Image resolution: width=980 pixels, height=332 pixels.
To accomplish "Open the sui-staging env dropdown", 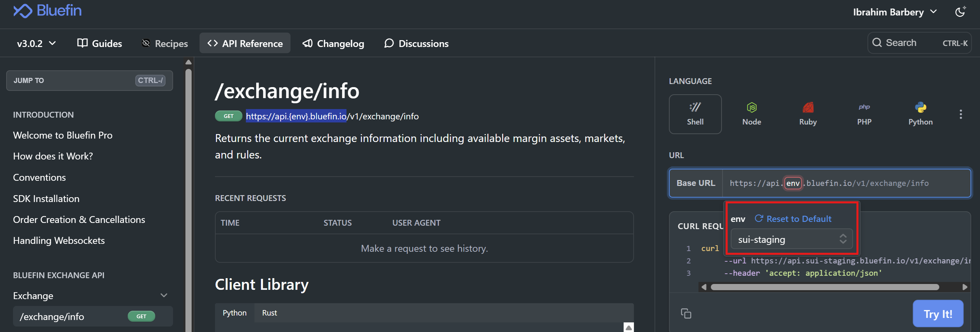I will (x=791, y=239).
